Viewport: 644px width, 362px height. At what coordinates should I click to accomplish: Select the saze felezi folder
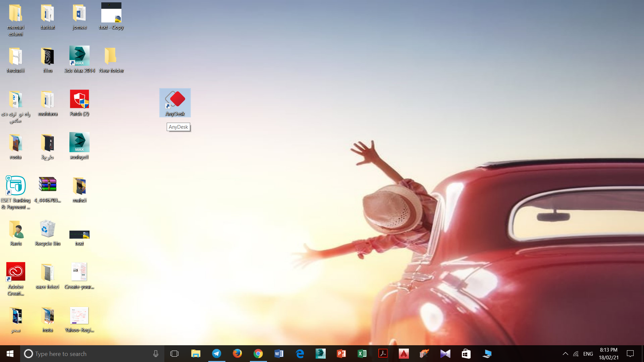48,276
